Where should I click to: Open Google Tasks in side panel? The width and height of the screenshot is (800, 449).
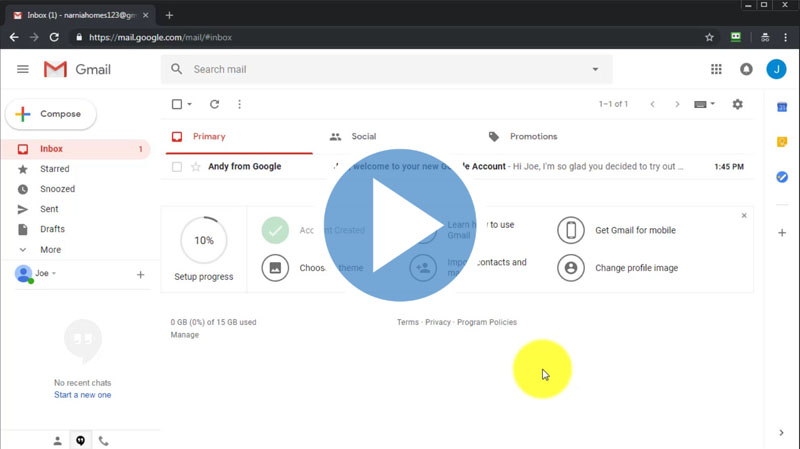pyautogui.click(x=782, y=177)
